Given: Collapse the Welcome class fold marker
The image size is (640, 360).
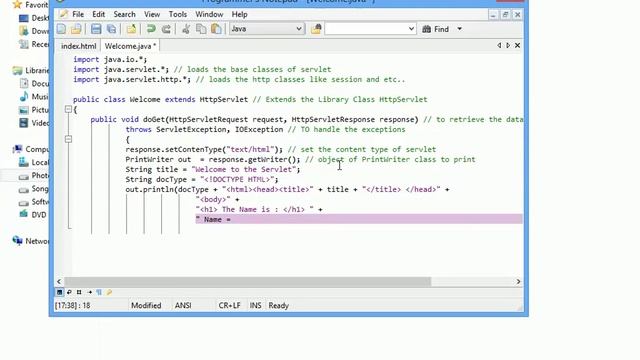Looking at the screenshot, I should point(69,109).
